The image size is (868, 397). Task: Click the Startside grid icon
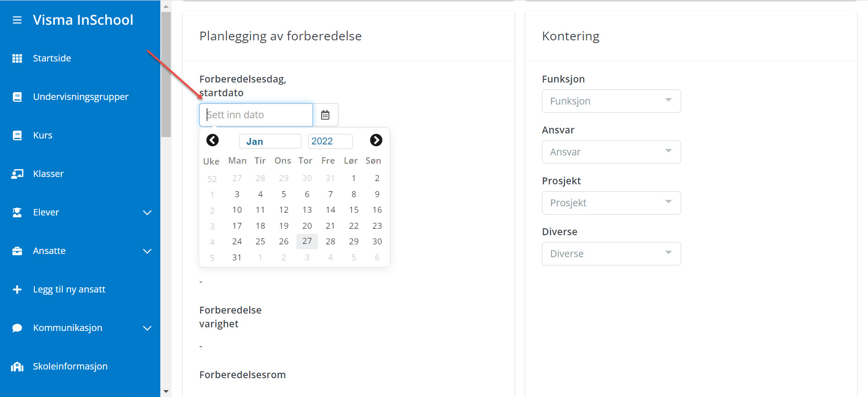[x=17, y=58]
